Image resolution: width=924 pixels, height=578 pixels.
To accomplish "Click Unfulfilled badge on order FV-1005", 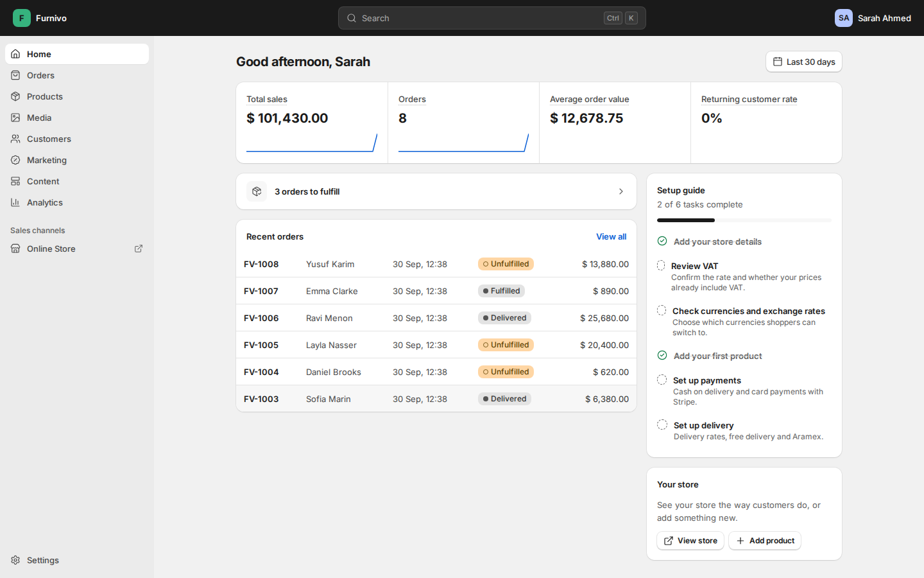I will click(506, 345).
